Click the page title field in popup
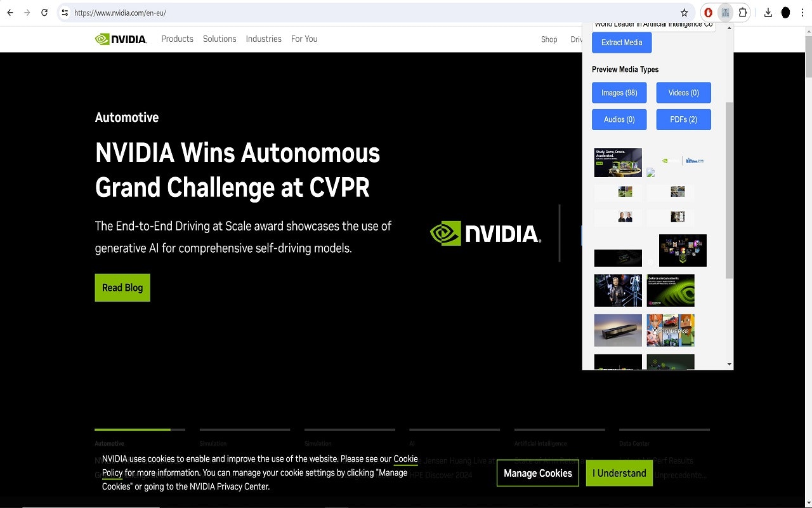The width and height of the screenshot is (812, 508). [653, 25]
